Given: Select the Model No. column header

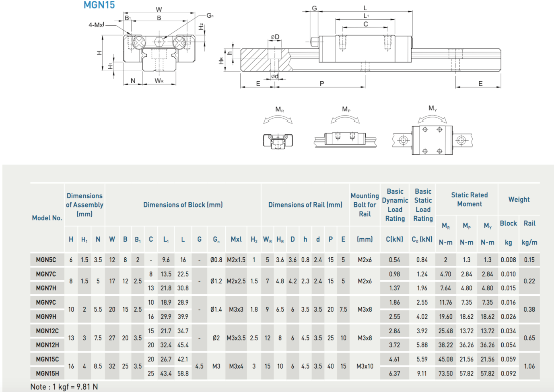Looking at the screenshot, I should (x=47, y=218).
